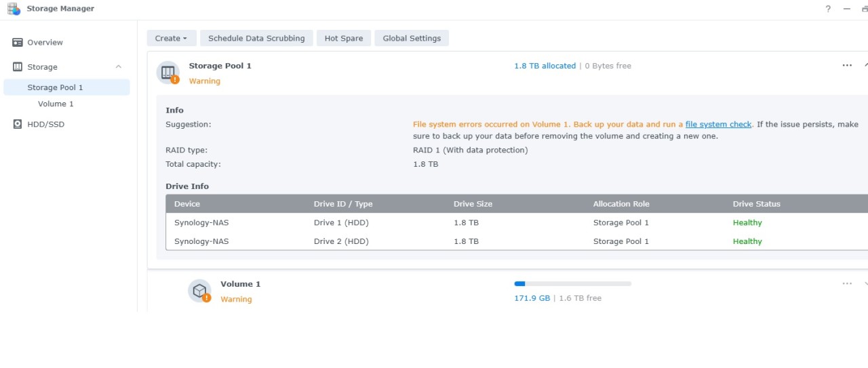Open Storage Pool 1 more options menu

(x=847, y=66)
